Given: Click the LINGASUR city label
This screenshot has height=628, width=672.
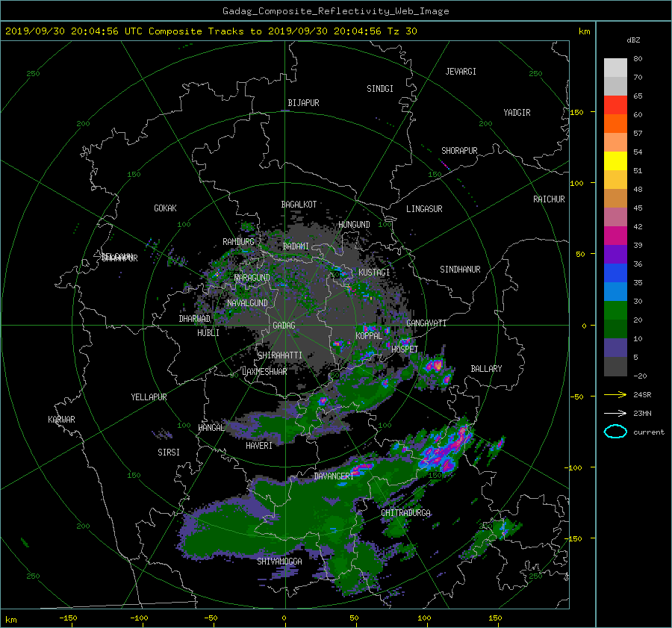Looking at the screenshot, I should pos(424,209).
